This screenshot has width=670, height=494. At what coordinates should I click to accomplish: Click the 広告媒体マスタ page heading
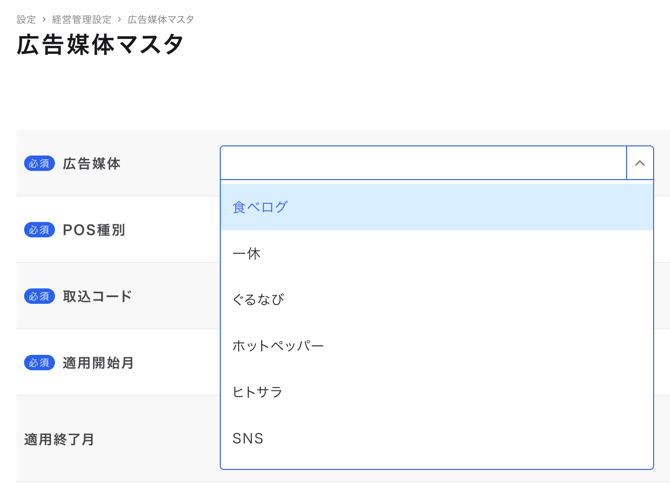[x=101, y=45]
